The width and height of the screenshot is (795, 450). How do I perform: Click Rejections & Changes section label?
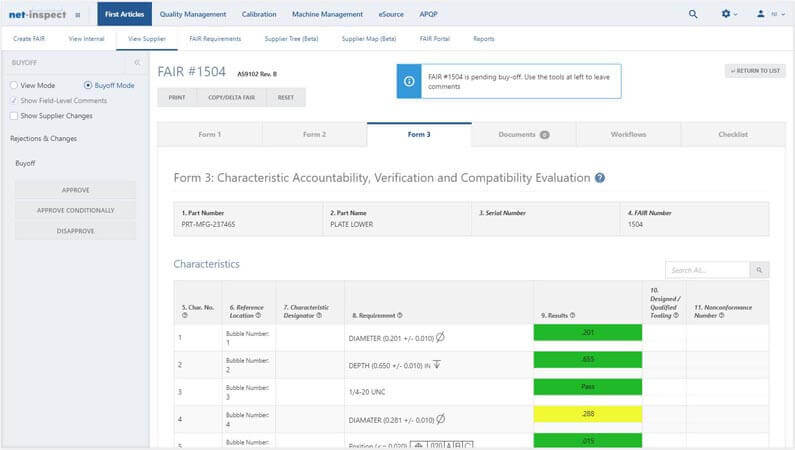tap(44, 138)
